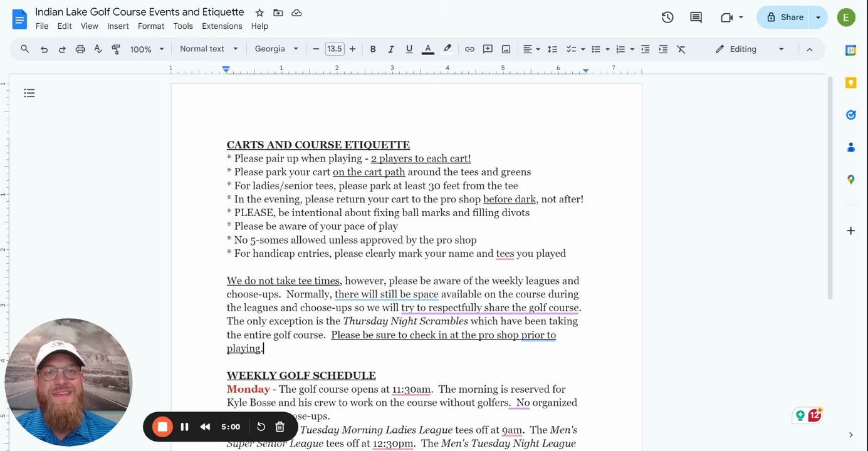
Task: Check the cloud save status icon
Action: point(297,13)
